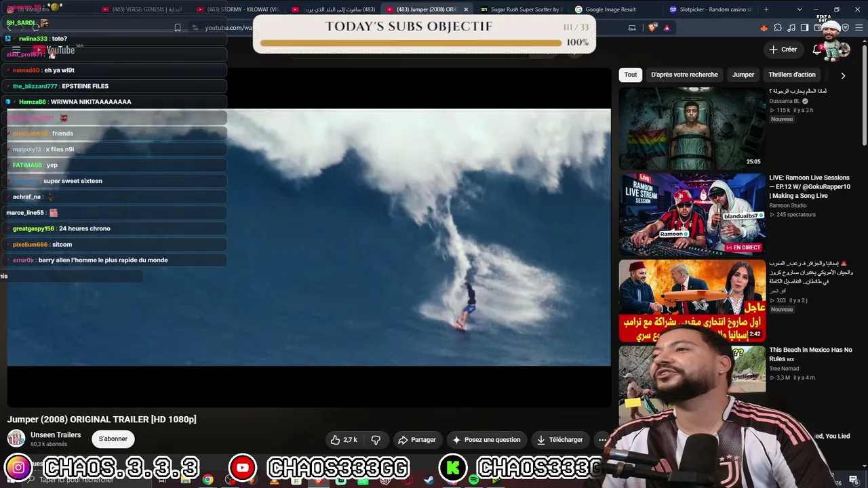Click the Posez une question button

click(486, 440)
